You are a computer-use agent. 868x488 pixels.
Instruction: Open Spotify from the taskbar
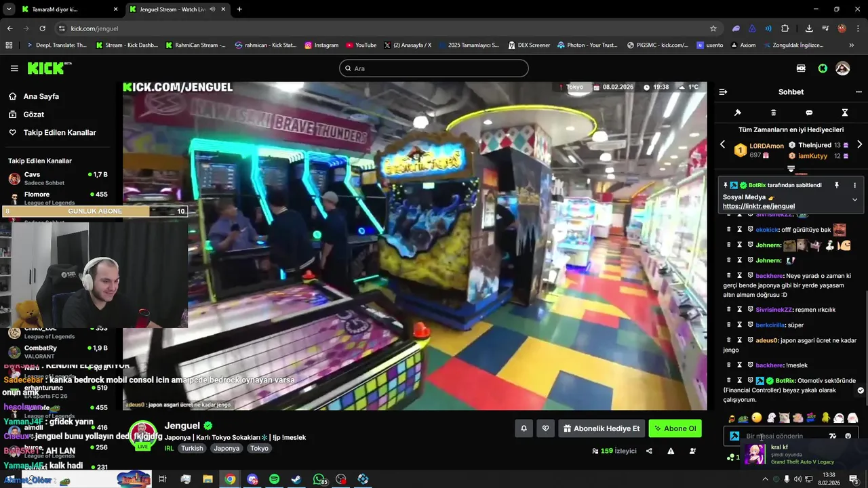tap(274, 479)
